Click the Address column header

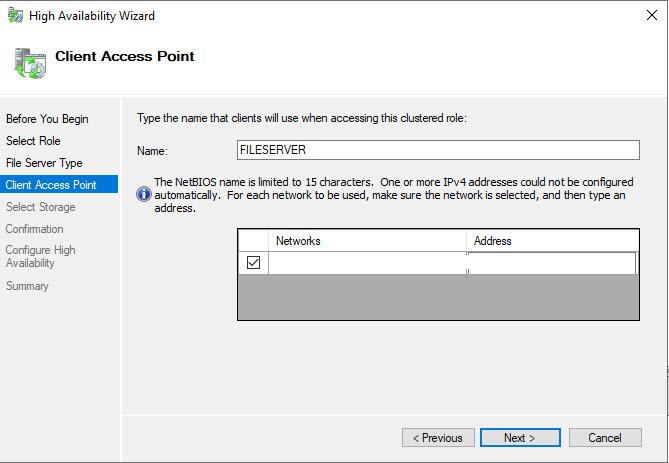[x=550, y=241]
